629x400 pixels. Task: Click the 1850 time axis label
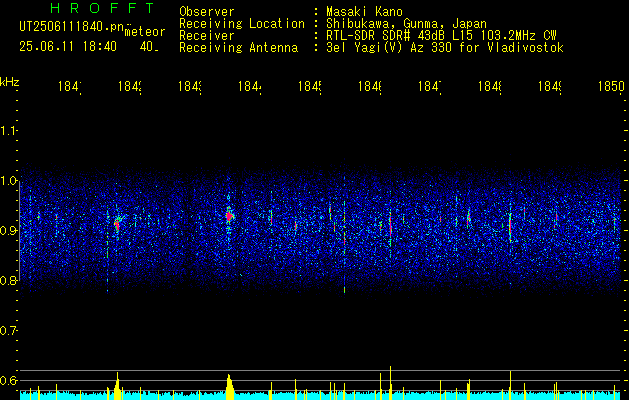(611, 86)
